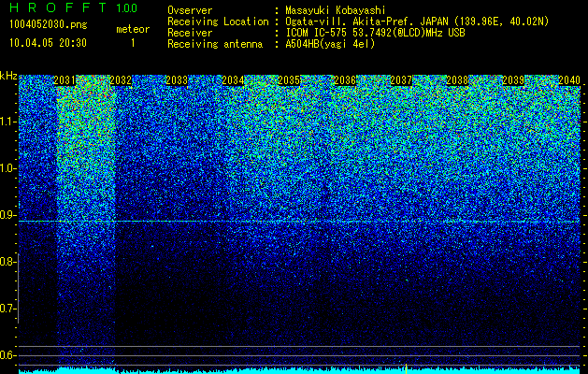Image resolution: width=588 pixels, height=374 pixels.
Task: Select the ICOM IC-575 receiver details
Action: point(375,33)
